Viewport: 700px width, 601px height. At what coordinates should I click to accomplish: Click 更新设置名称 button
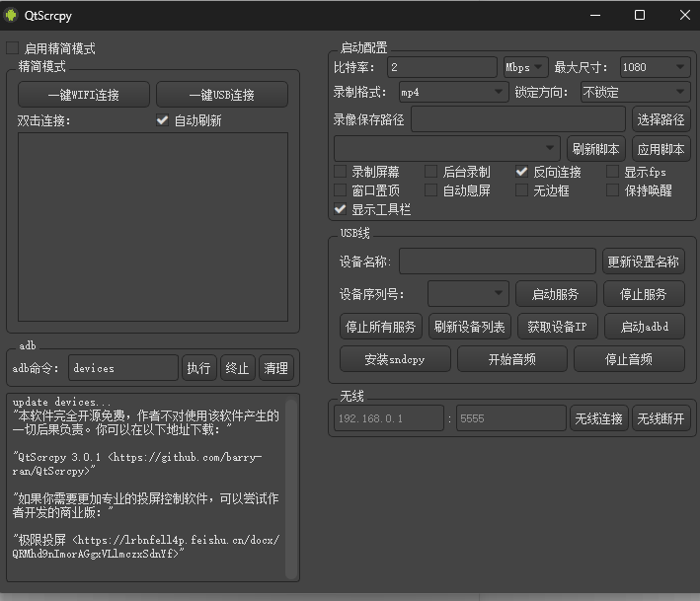[x=644, y=261]
